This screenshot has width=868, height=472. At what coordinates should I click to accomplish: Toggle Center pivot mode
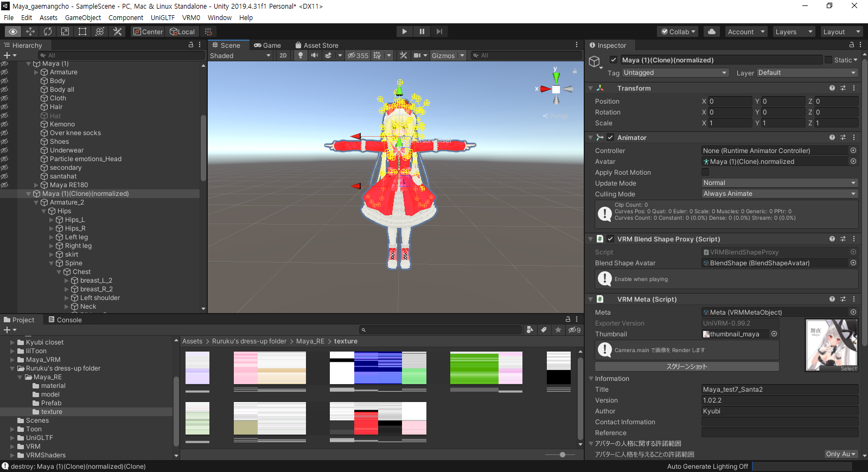pyautogui.click(x=148, y=31)
